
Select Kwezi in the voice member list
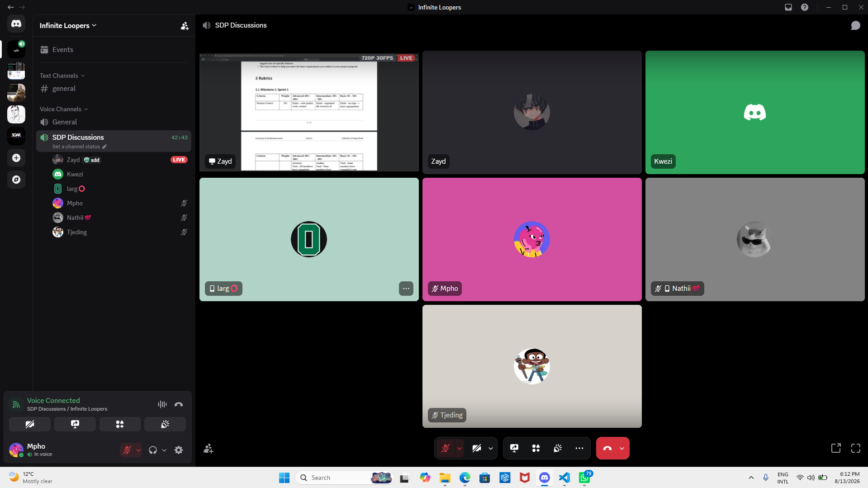pos(120,174)
